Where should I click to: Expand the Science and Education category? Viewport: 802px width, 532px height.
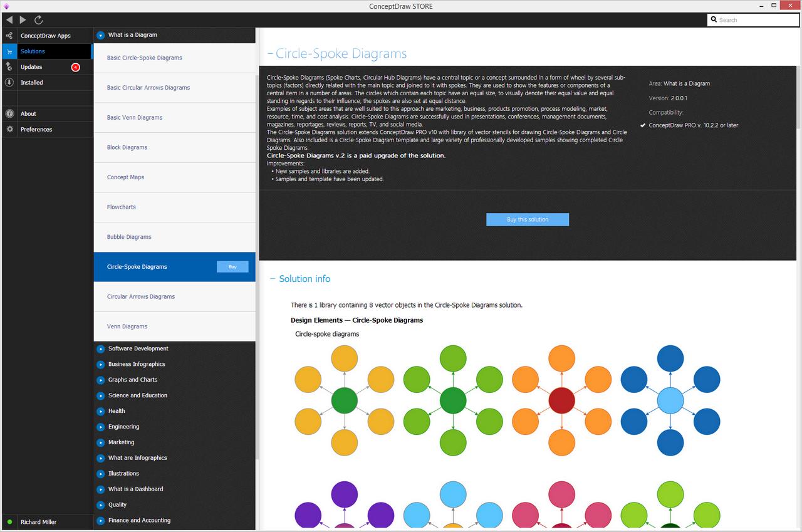tap(101, 395)
